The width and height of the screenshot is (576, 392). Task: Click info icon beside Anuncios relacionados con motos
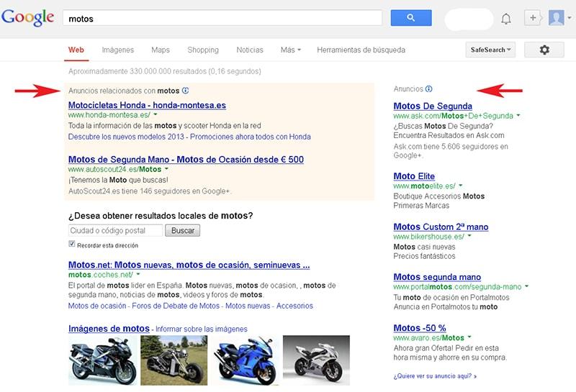pos(186,91)
